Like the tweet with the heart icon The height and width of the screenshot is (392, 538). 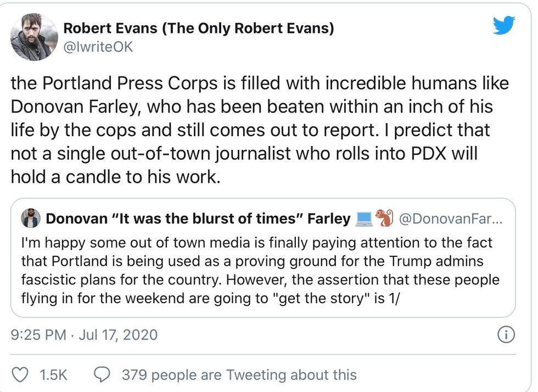pos(20,374)
